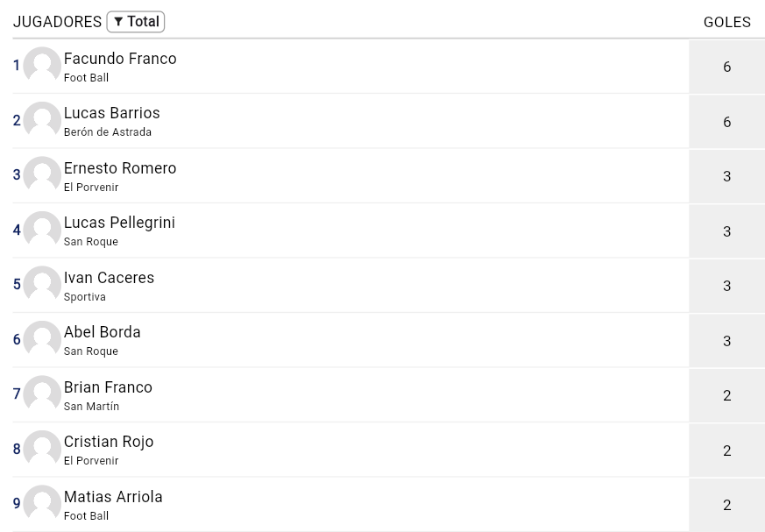Open the Total filter dropdown
The width and height of the screenshot is (765, 532).
pyautogui.click(x=136, y=22)
